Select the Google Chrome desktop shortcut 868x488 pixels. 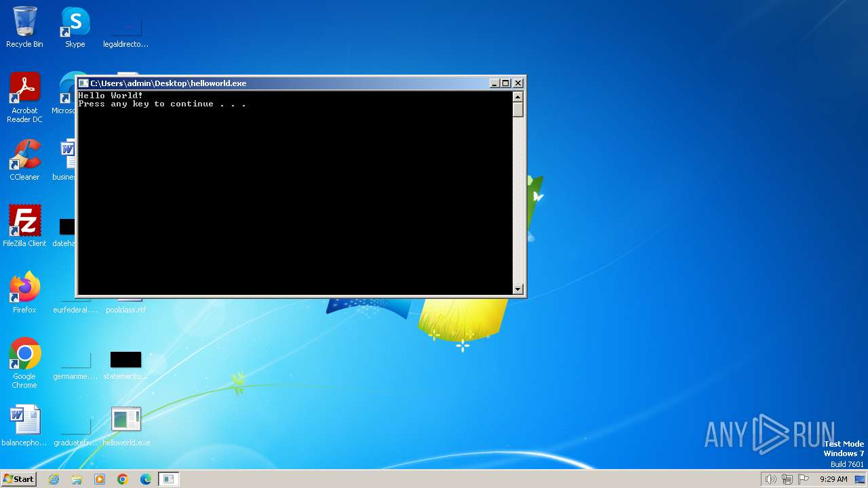tap(24, 363)
